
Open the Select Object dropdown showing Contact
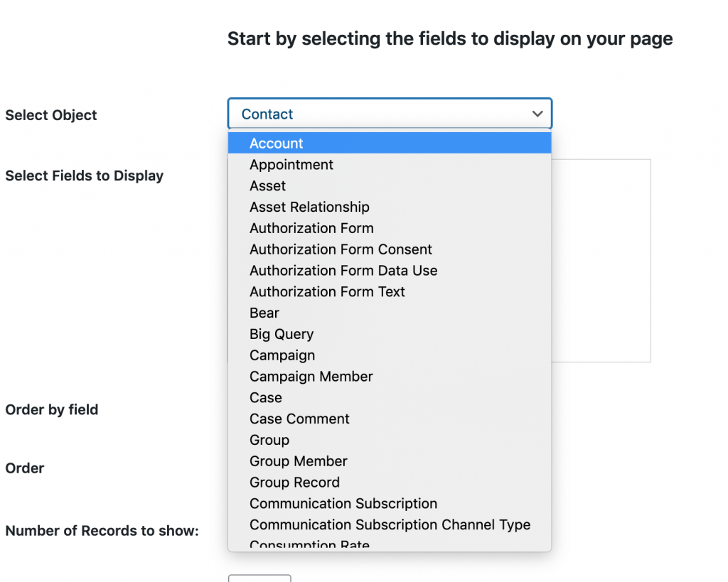(x=390, y=114)
